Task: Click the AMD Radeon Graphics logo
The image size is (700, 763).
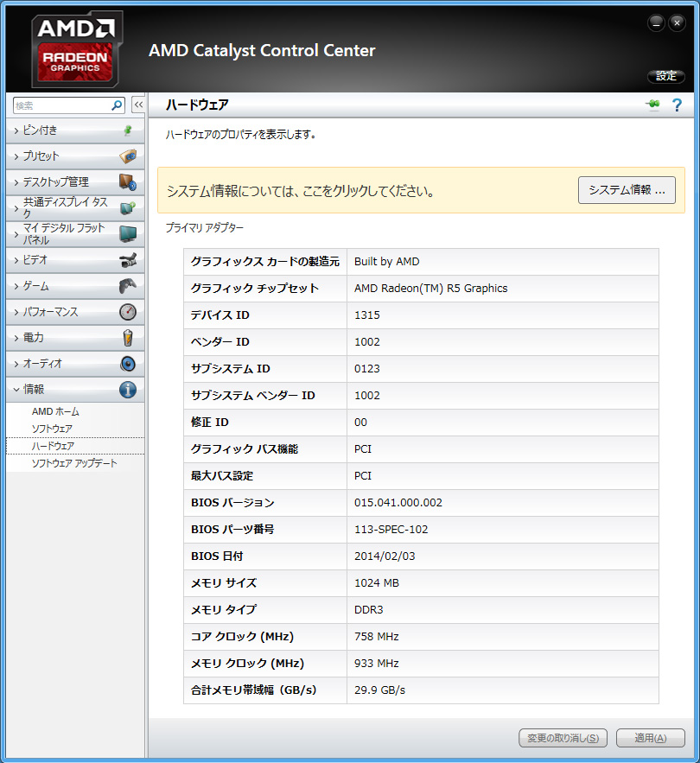Action: (x=76, y=49)
